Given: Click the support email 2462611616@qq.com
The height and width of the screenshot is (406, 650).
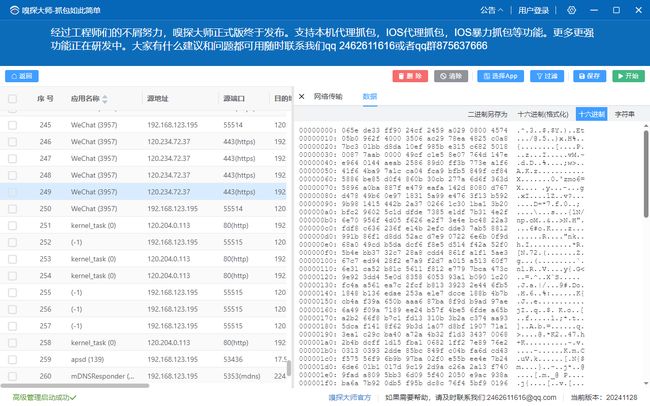Looking at the screenshot, I should [x=521, y=397].
